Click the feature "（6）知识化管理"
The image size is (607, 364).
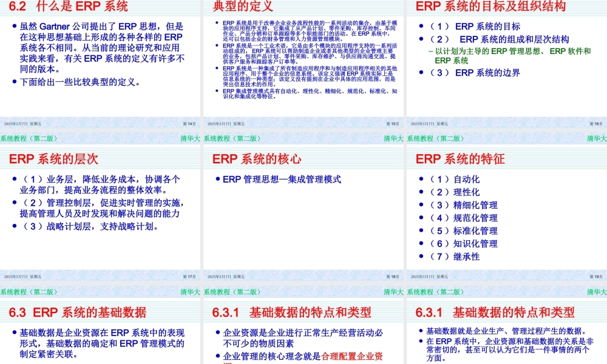(x=462, y=243)
